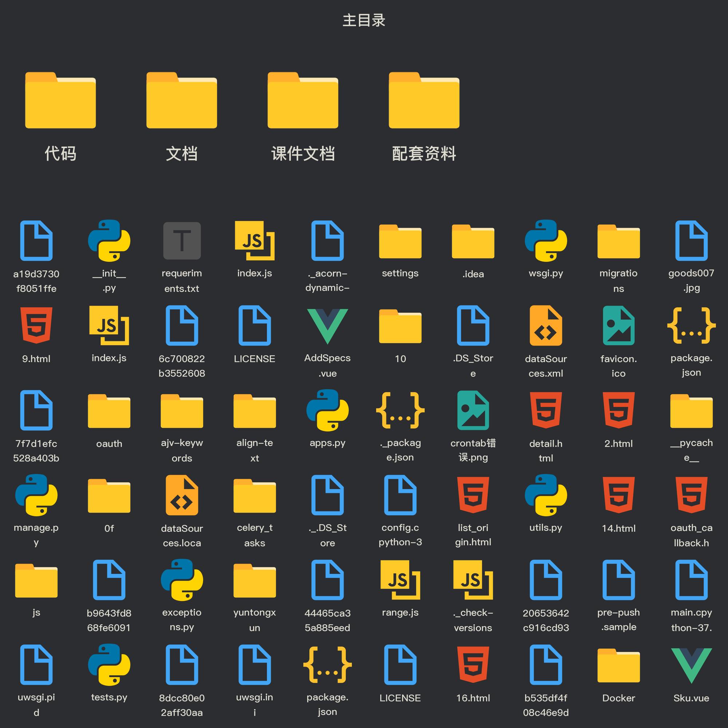Open the 代码 folder

point(60,100)
